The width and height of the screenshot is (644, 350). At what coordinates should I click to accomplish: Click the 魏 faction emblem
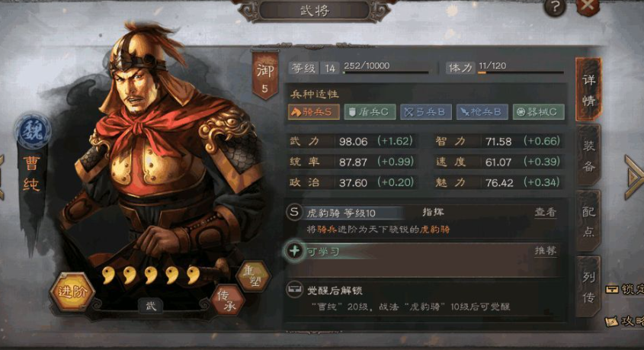34,131
